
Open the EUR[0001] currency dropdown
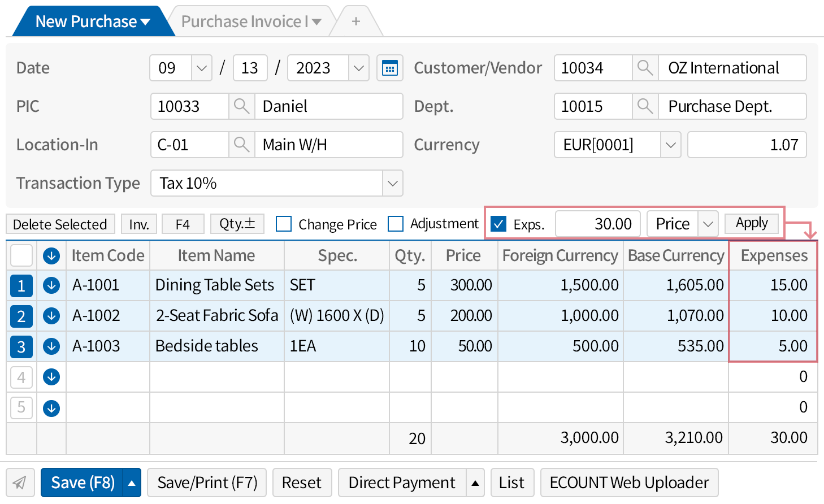(670, 145)
